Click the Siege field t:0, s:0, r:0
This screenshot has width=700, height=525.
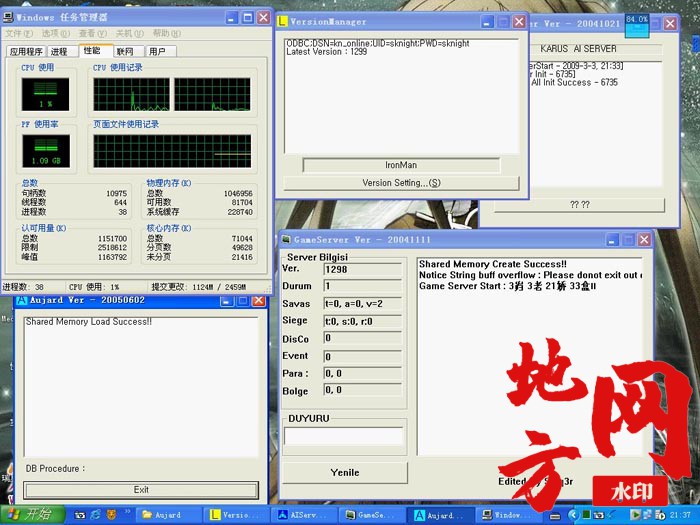click(362, 321)
